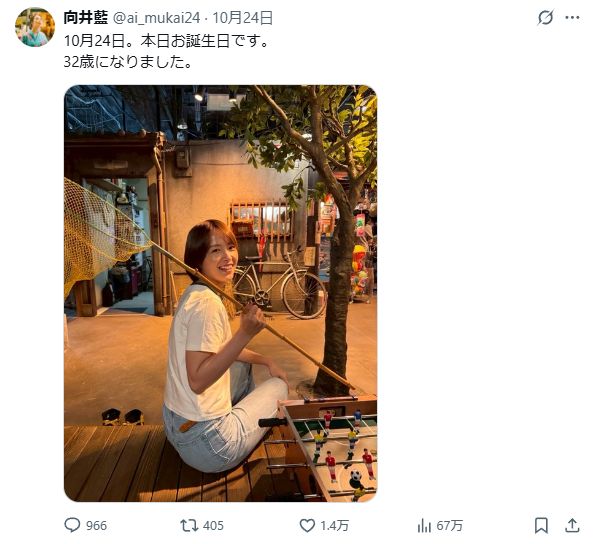Click the repost arrows icon
Image resolution: width=595 pixels, height=544 pixels.
click(189, 525)
